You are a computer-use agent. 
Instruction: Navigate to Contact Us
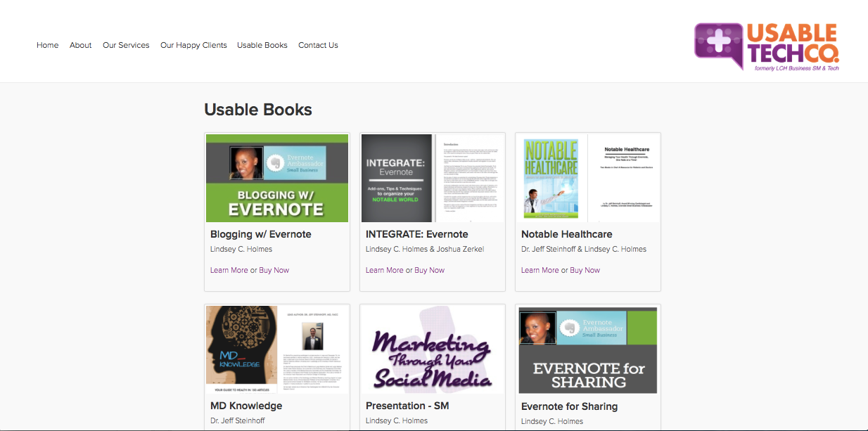318,45
